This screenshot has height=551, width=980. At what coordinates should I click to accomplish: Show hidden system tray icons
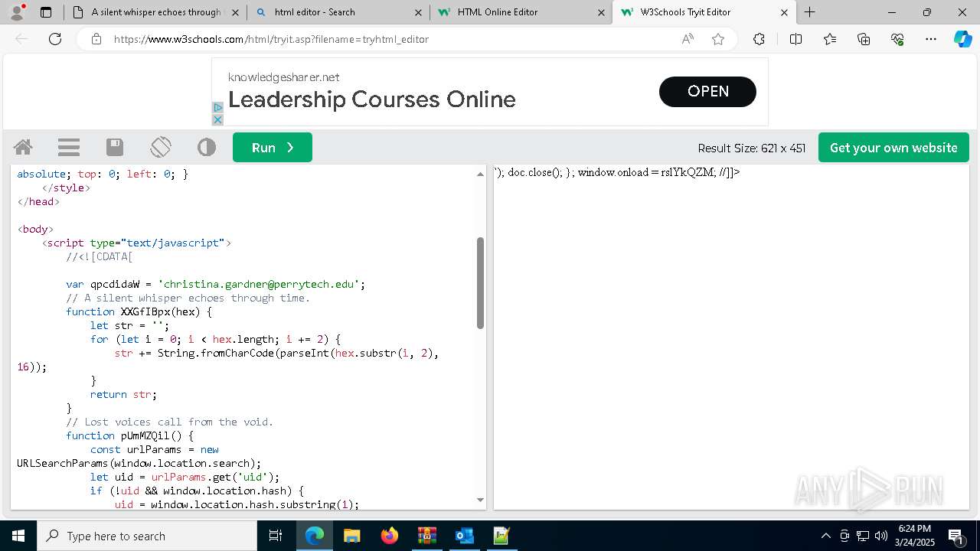click(825, 536)
